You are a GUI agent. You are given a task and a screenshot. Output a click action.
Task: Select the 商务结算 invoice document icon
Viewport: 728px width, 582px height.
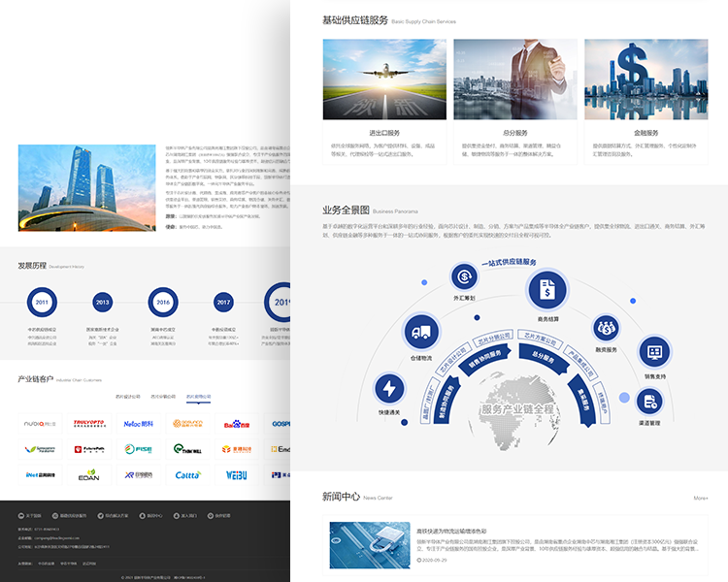pyautogui.click(x=547, y=290)
